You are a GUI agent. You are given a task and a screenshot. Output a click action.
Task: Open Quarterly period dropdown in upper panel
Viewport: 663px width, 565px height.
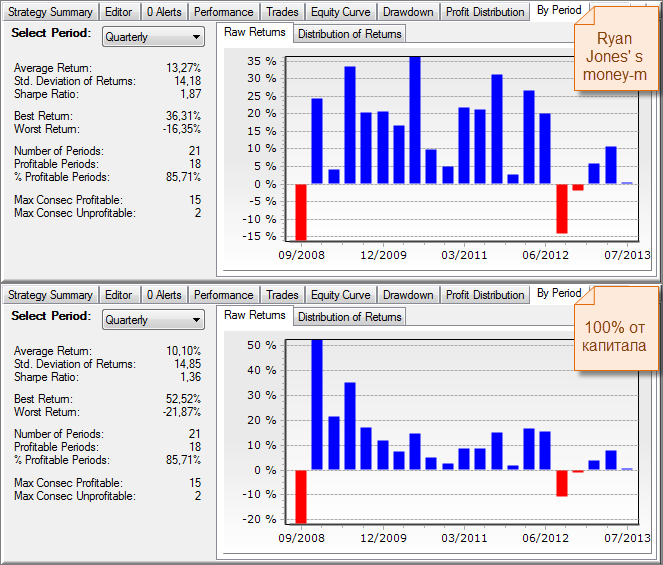coord(153,37)
